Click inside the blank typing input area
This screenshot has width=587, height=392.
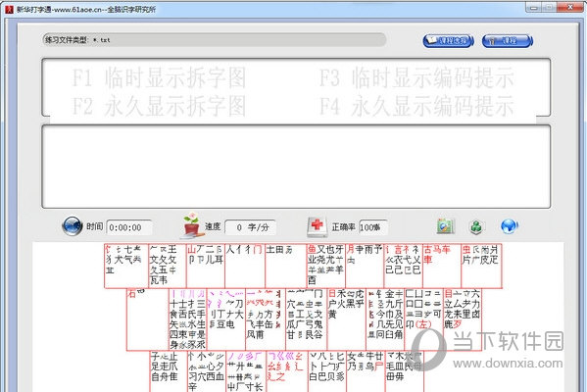(x=296, y=167)
